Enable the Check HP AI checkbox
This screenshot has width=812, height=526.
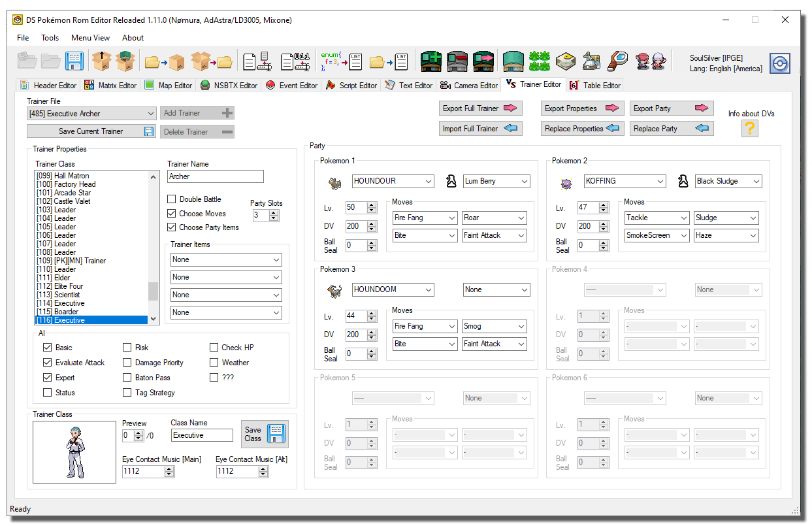[x=214, y=348]
